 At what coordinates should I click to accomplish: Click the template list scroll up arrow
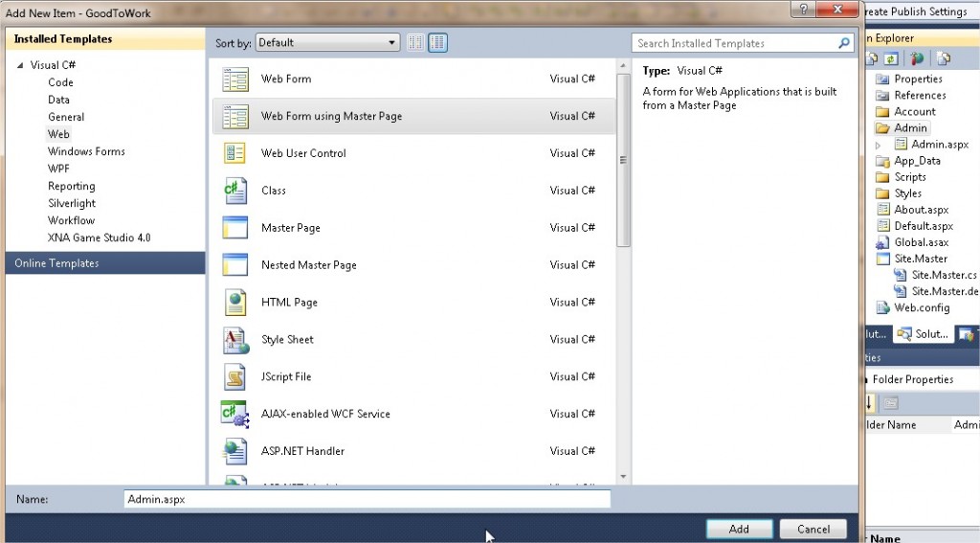point(622,65)
